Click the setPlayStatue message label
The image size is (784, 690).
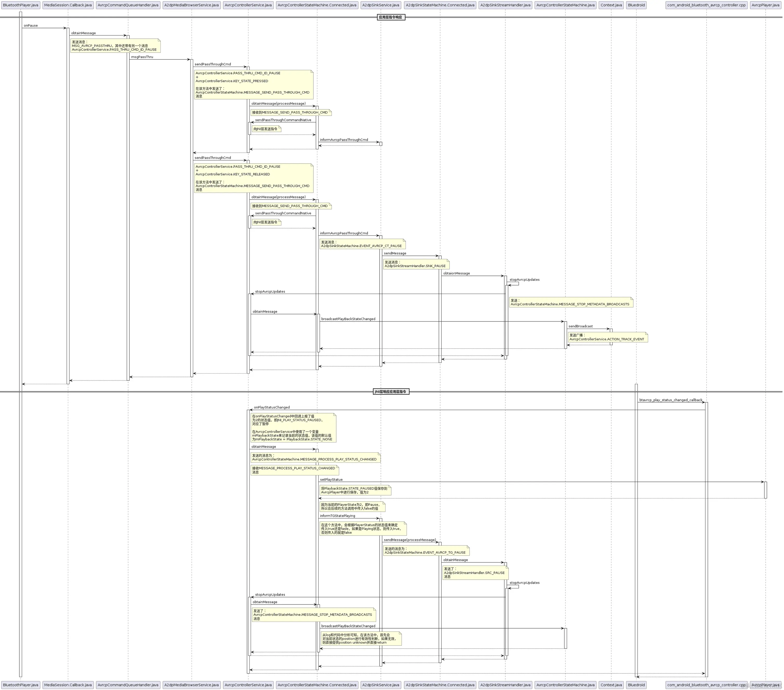point(331,480)
